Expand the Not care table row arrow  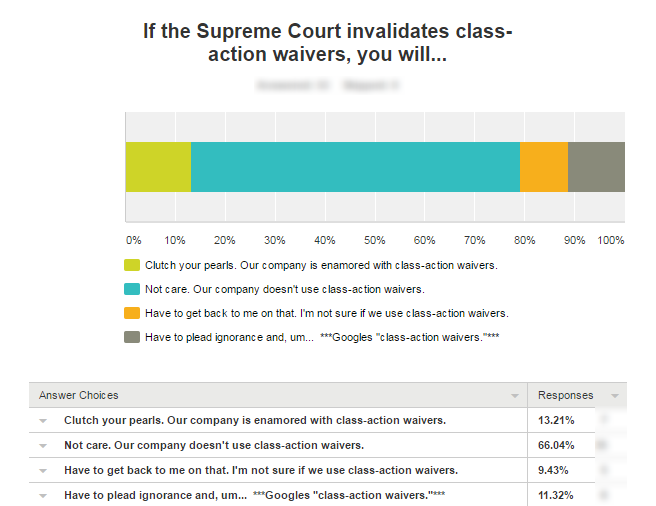click(43, 445)
